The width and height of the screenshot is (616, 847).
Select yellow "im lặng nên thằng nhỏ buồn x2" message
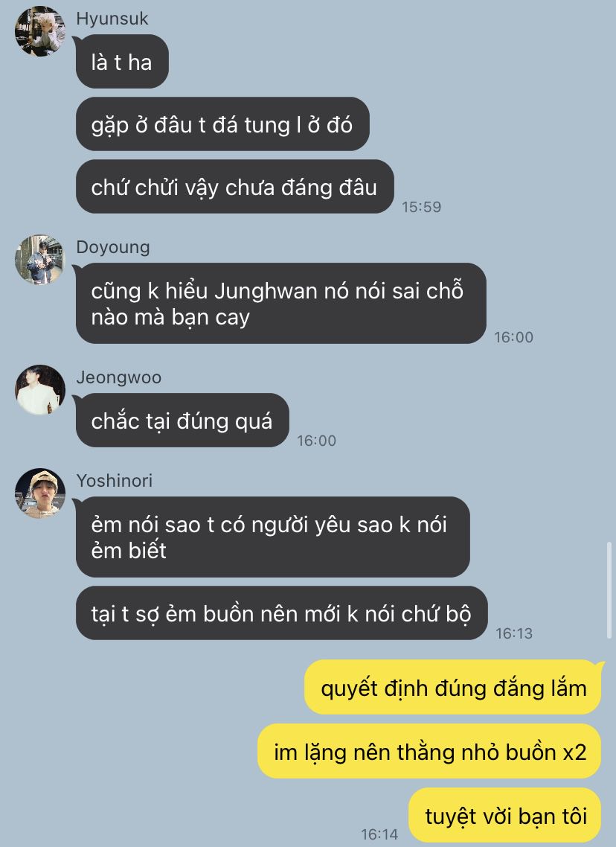point(429,752)
